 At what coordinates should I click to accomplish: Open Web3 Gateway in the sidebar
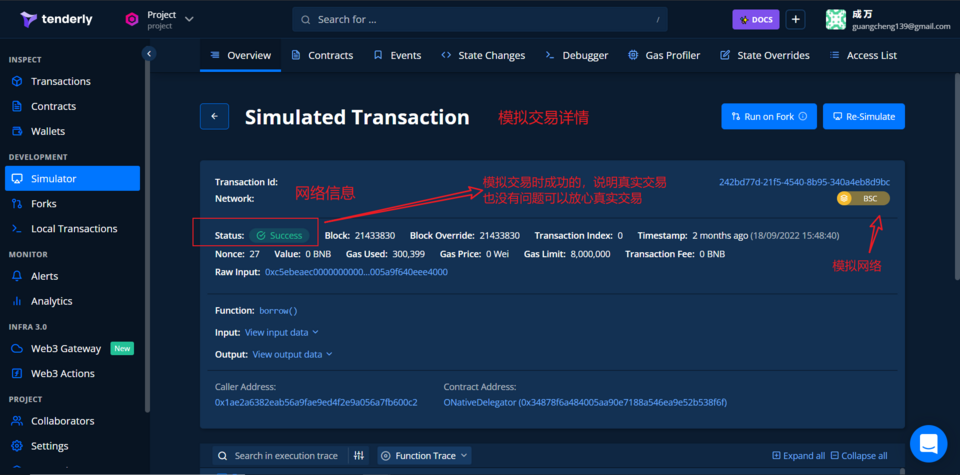click(66, 349)
